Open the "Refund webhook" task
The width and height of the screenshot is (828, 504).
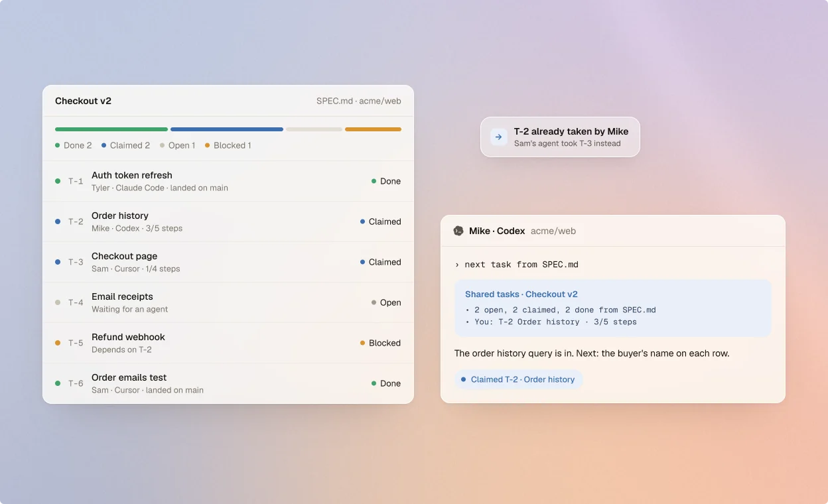coord(228,343)
